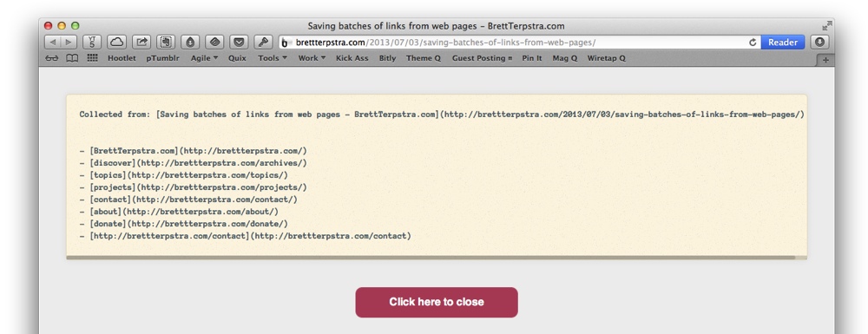Run the Kick Ass bookmarklet
This screenshot has height=334, width=868.
352,58
